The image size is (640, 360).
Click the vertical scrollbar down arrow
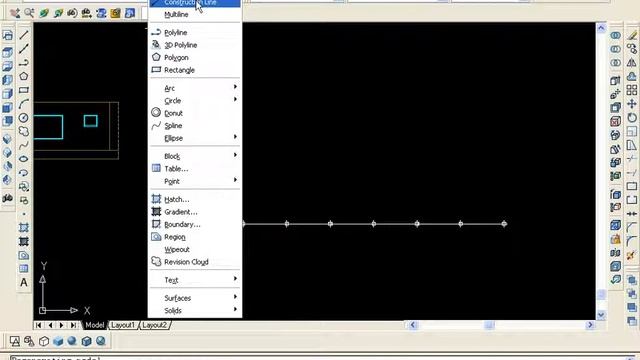pos(601,315)
